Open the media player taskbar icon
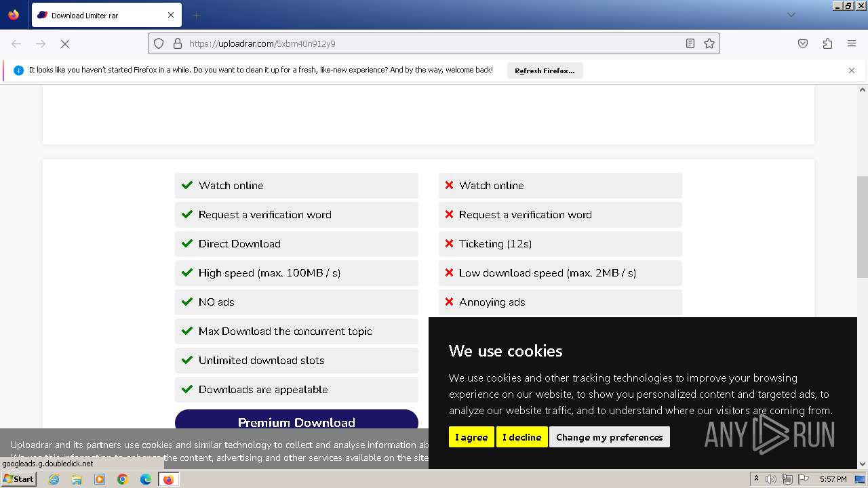This screenshot has width=868, height=488. point(100,479)
